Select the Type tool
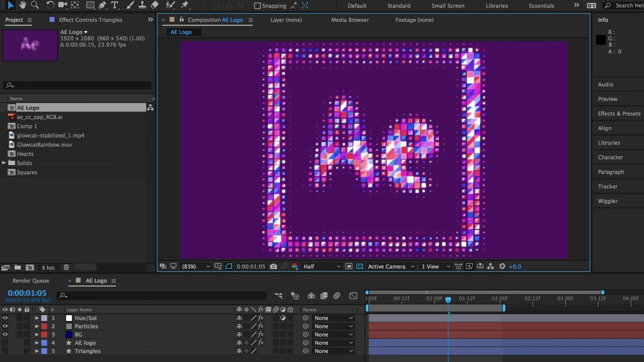The image size is (644, 362). (114, 5)
